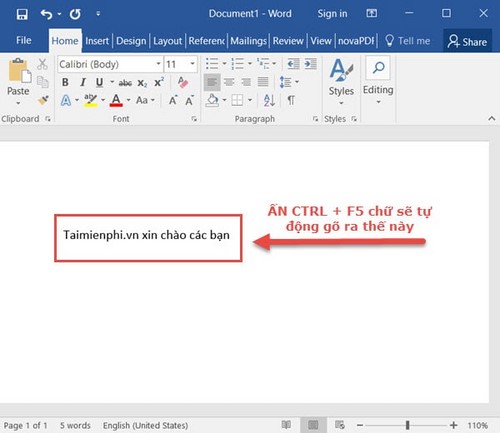This screenshot has height=433, width=500.
Task: Toggle Subscript formatting
Action: click(142, 83)
